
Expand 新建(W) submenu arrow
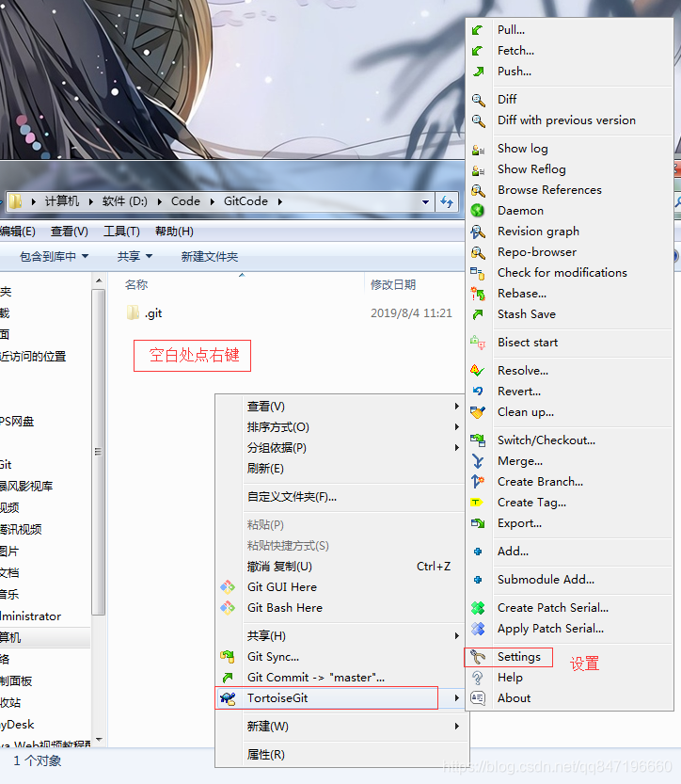(456, 726)
